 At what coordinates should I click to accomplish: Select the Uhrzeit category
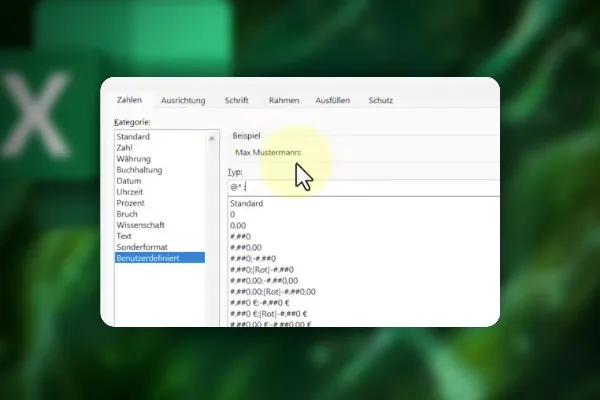160,192
